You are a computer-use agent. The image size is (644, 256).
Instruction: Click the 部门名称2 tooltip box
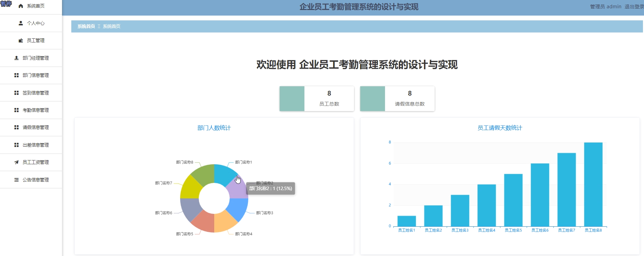[271, 188]
